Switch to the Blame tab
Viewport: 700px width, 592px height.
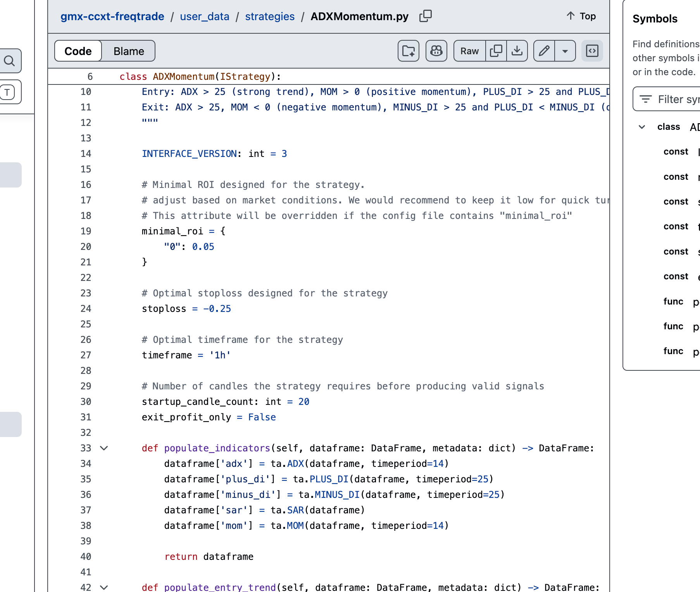(129, 51)
